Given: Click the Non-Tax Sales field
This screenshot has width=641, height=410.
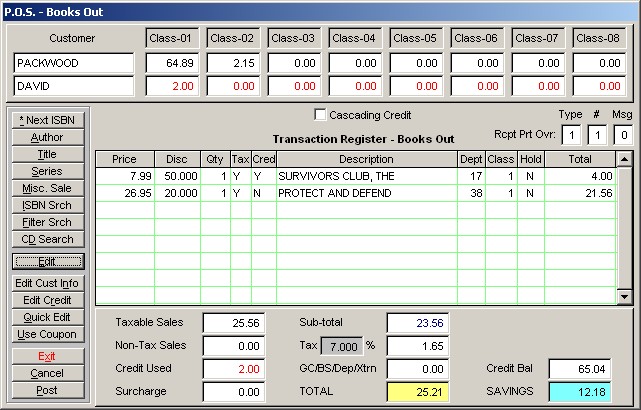Looking at the screenshot, I should [234, 346].
